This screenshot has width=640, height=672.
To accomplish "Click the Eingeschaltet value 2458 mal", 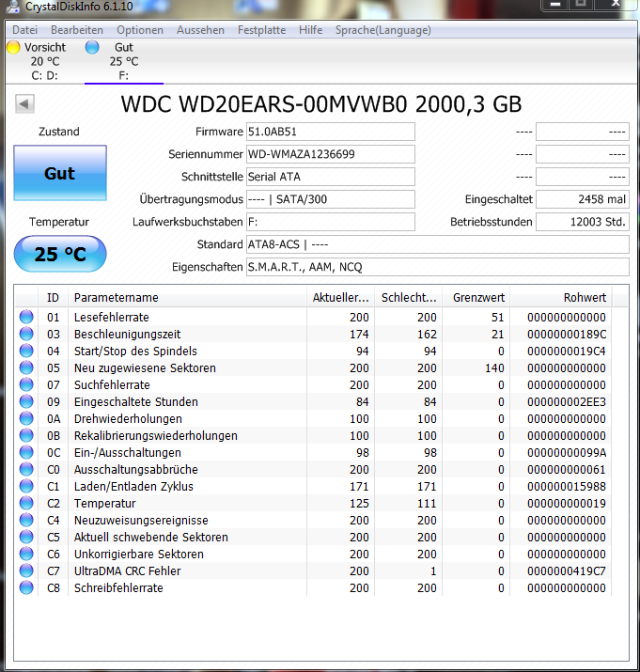I will click(x=583, y=199).
